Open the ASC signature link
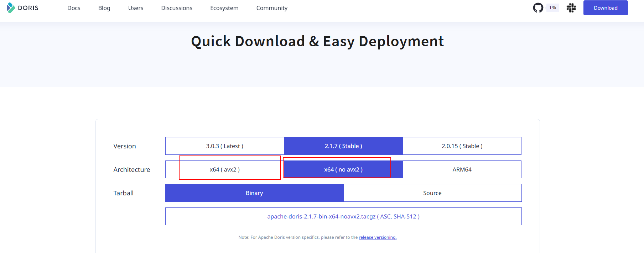Screen dimensions: 644x253 tap(385, 216)
